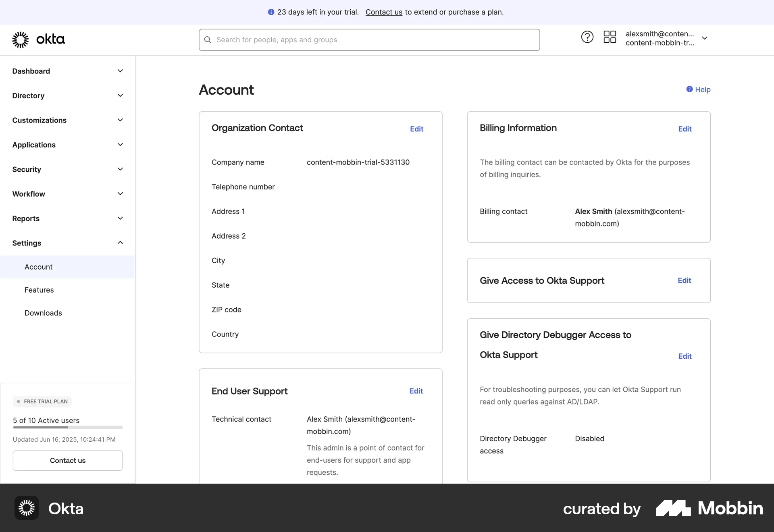
Task: Select Features under Settings
Action: click(39, 290)
